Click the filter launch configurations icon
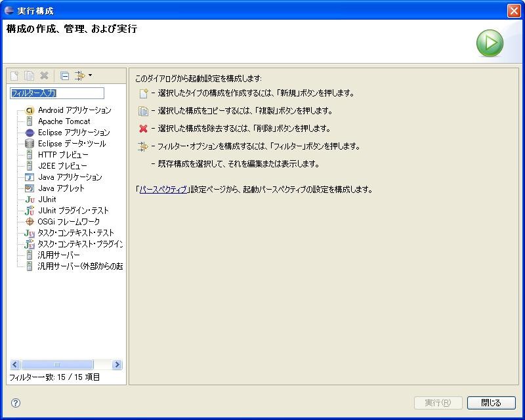Screen dimensions: 525x420 click(x=79, y=75)
